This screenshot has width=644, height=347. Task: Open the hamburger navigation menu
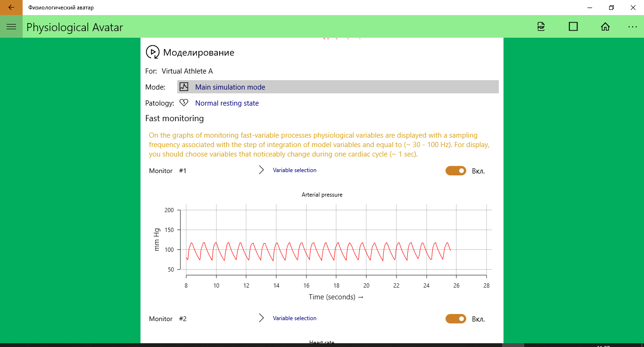click(11, 27)
